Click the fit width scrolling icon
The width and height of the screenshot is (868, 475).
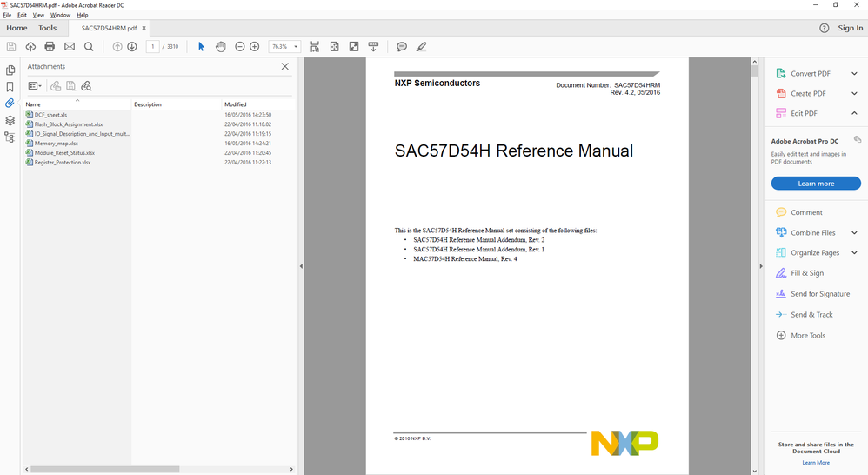[x=315, y=47]
